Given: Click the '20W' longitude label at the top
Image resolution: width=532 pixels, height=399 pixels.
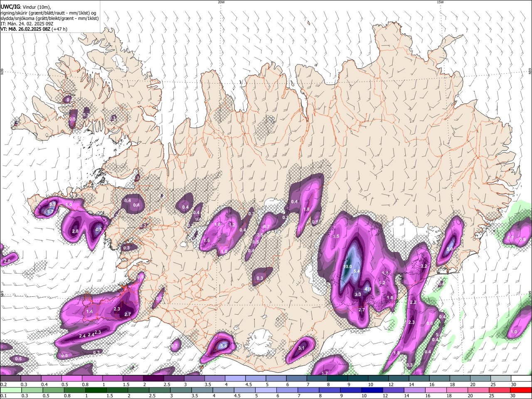Looking at the screenshot, I should point(221,2).
